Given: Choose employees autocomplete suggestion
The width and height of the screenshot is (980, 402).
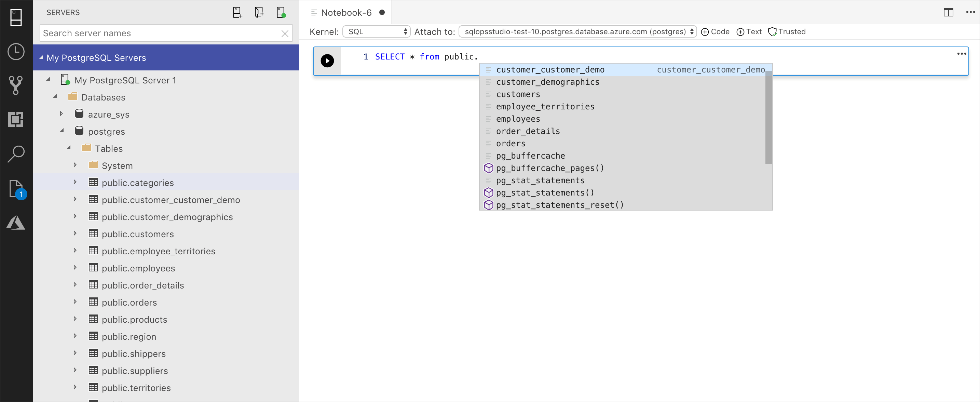Looking at the screenshot, I should coord(622,119).
